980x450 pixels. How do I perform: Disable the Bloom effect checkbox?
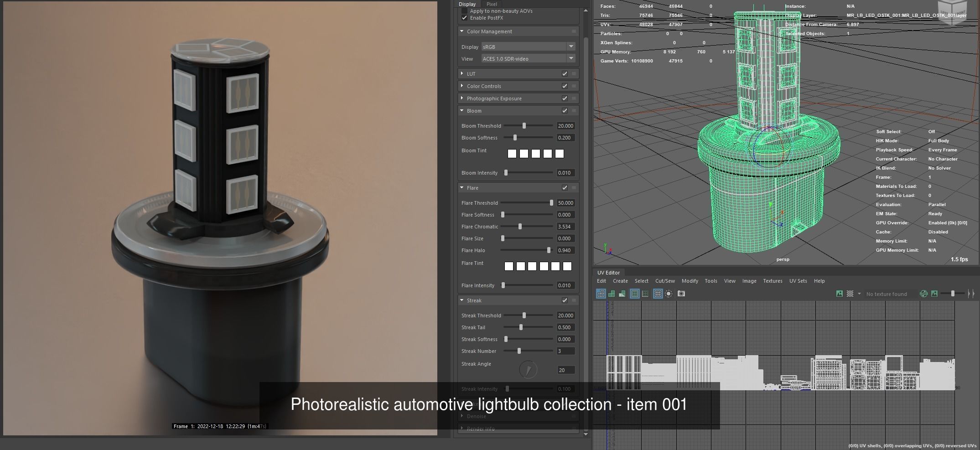coord(565,111)
